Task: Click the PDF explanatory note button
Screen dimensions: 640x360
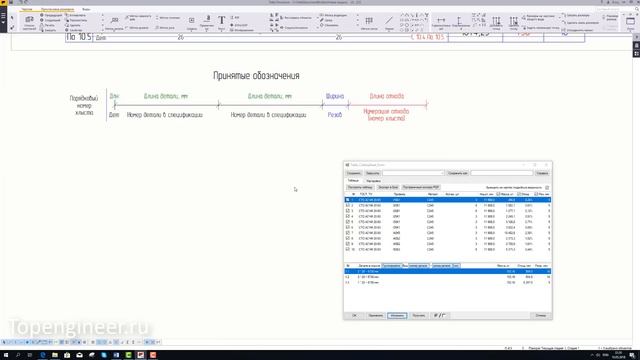Action: tap(421, 187)
